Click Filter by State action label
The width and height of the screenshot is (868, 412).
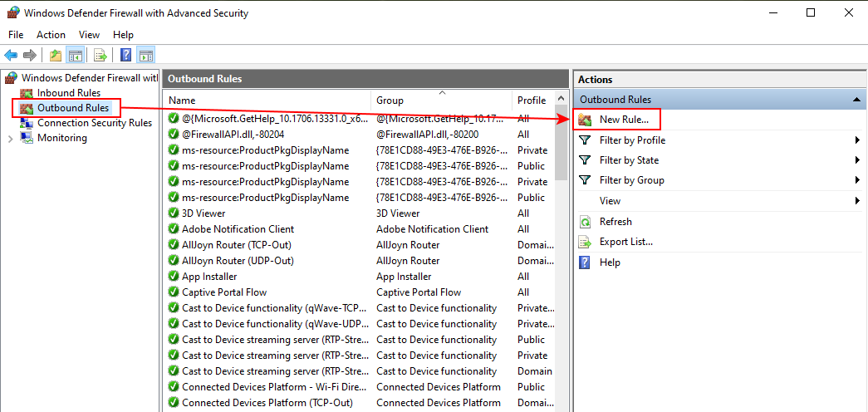tap(629, 160)
